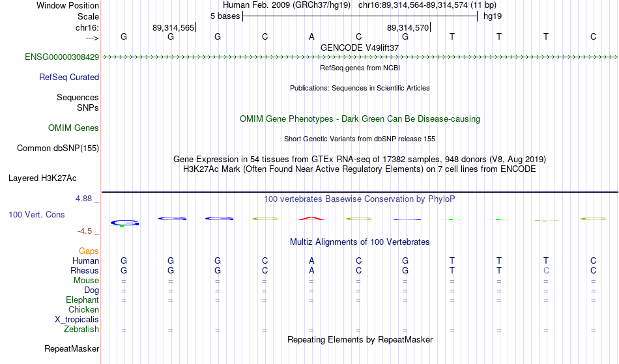619x364 pixels.
Task: Click the red A conservation logo letter
Action: pyautogui.click(x=311, y=219)
